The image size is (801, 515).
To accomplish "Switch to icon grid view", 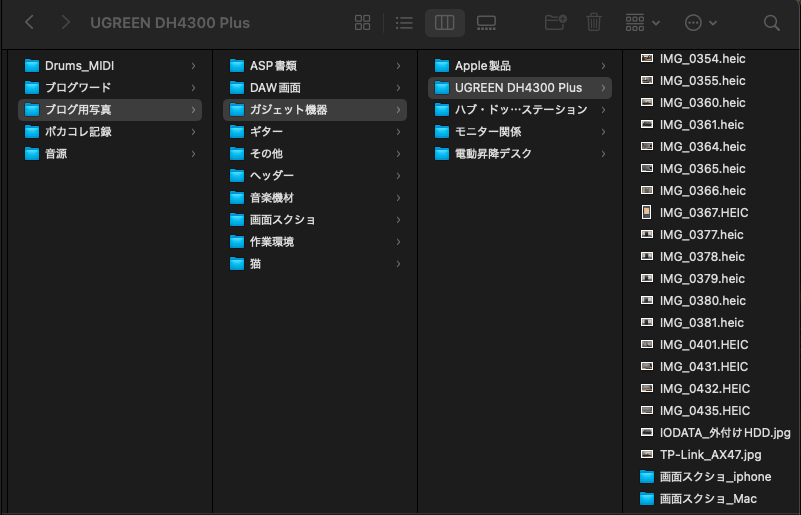I will click(363, 22).
